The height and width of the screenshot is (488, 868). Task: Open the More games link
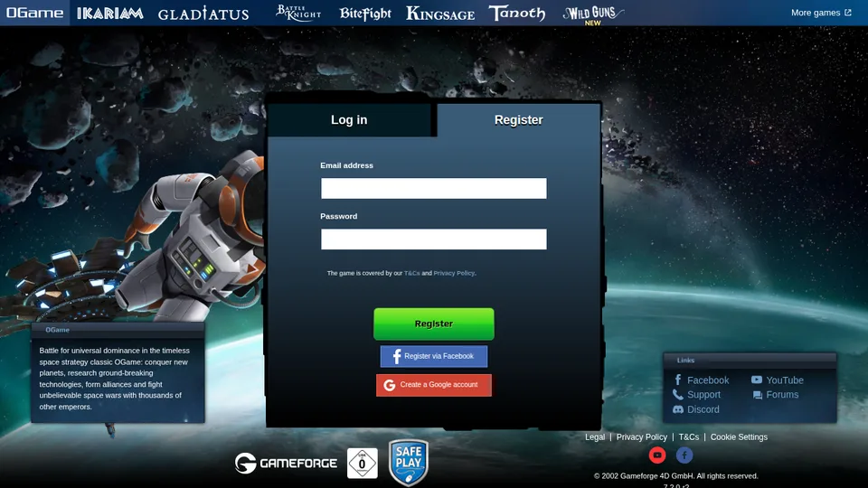pos(821,13)
